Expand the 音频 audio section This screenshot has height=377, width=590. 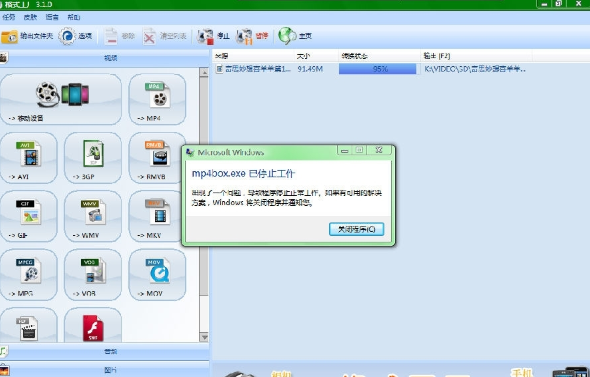click(105, 351)
